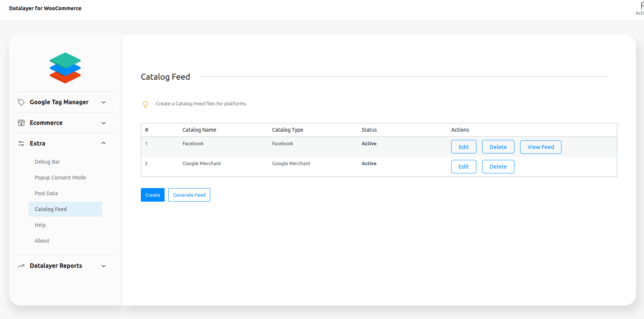644x319 pixels.
Task: Click the Generate Feed button
Action: (x=189, y=195)
